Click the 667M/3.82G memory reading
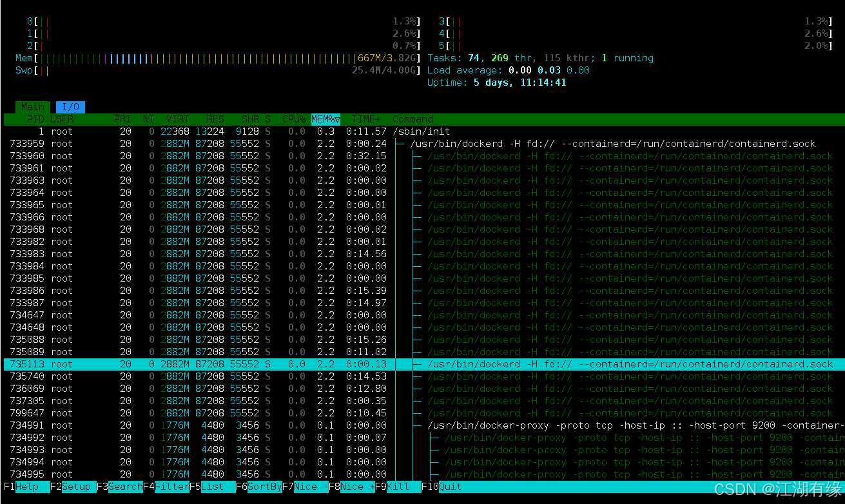This screenshot has height=504, width=845. click(x=387, y=58)
